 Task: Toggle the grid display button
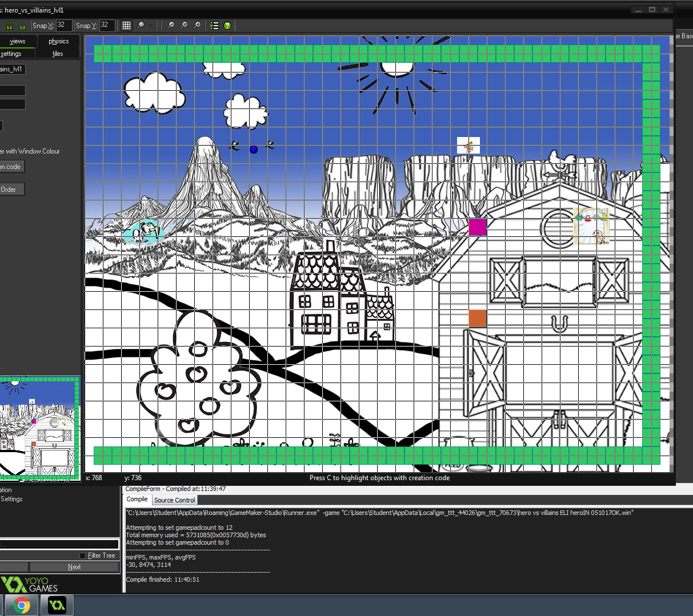pos(126,26)
